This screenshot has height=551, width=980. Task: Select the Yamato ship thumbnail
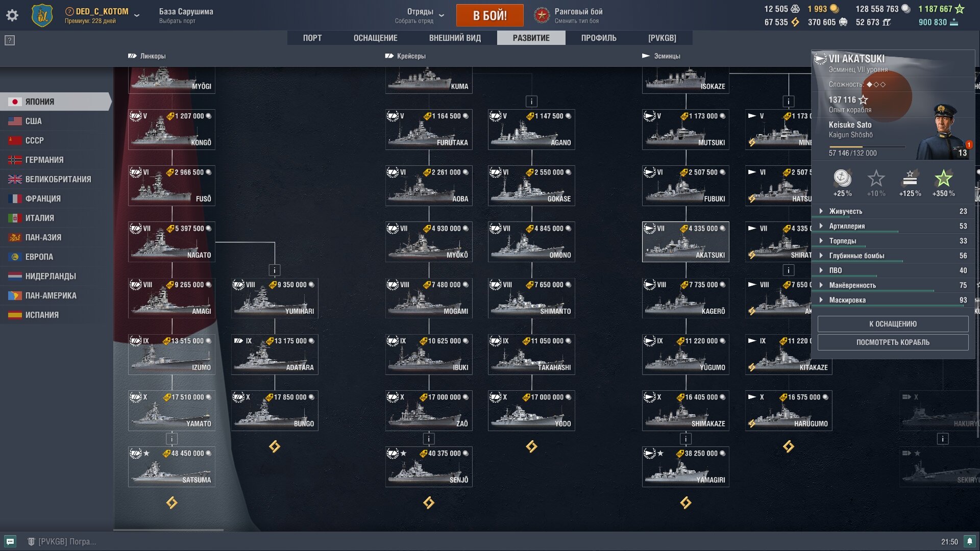[x=171, y=411]
